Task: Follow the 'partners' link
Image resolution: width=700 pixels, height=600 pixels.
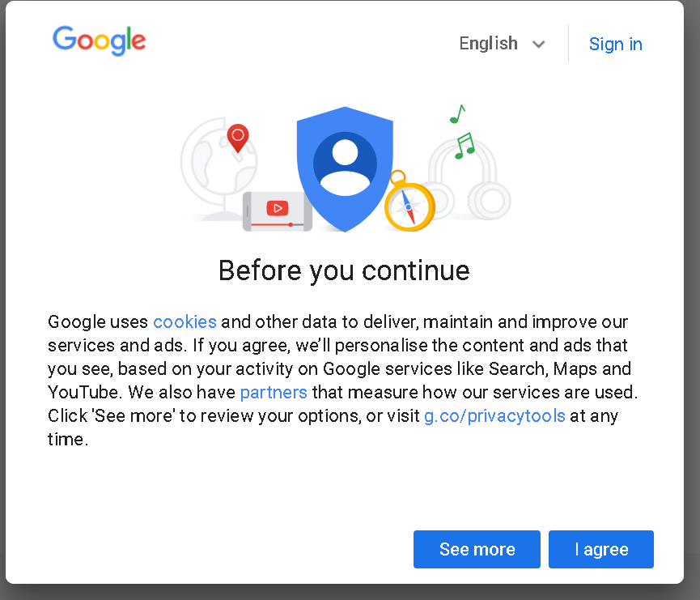Action: point(274,393)
